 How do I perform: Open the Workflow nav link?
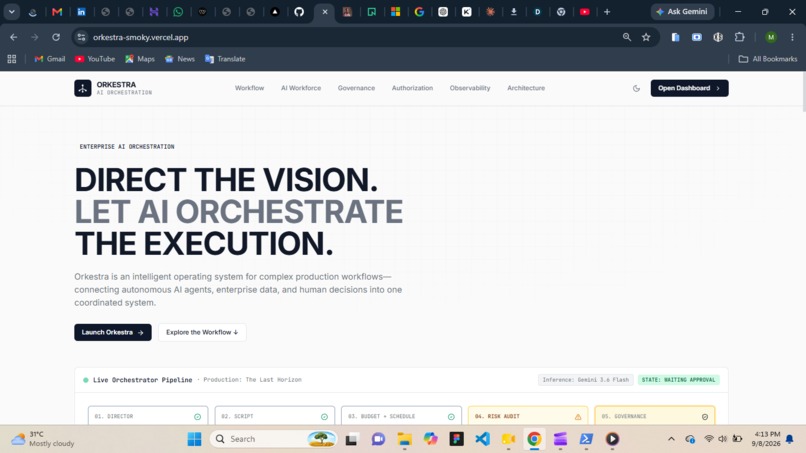click(x=249, y=88)
